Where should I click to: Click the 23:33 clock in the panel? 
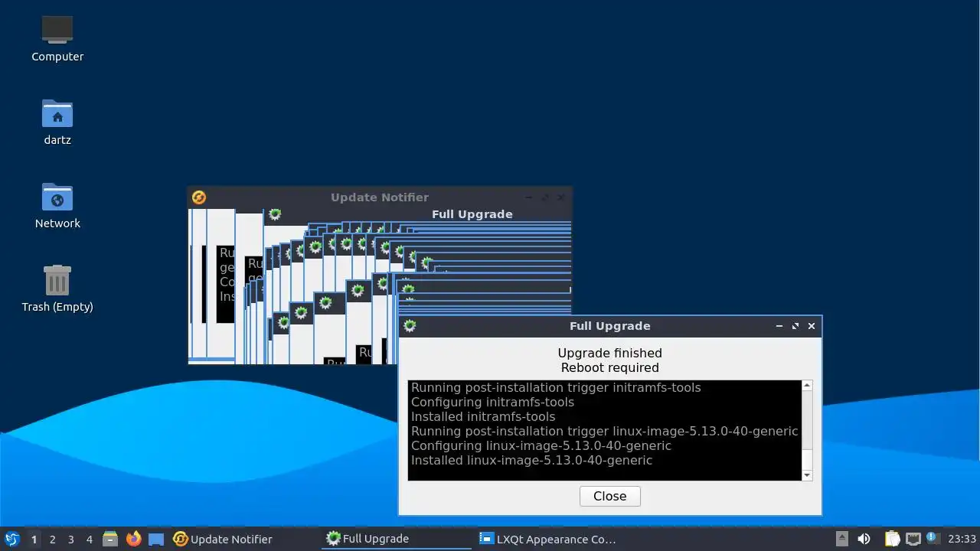click(x=962, y=539)
